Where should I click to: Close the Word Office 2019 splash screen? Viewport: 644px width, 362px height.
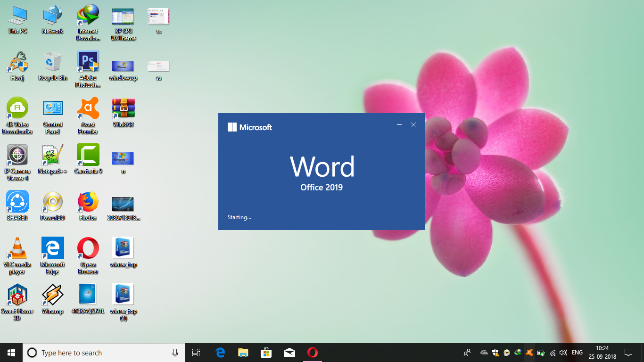tap(413, 125)
